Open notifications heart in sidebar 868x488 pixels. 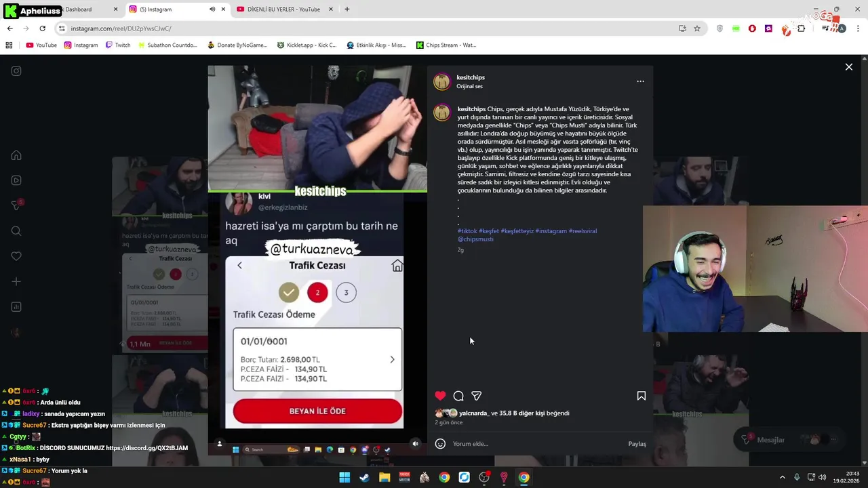[16, 256]
